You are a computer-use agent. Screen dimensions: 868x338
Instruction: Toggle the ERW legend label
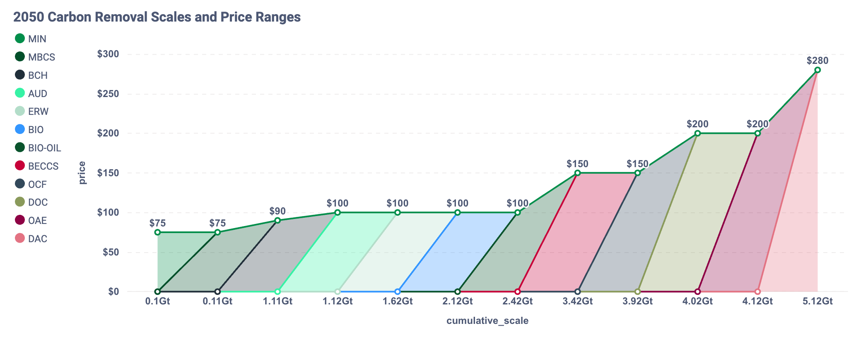38,112
